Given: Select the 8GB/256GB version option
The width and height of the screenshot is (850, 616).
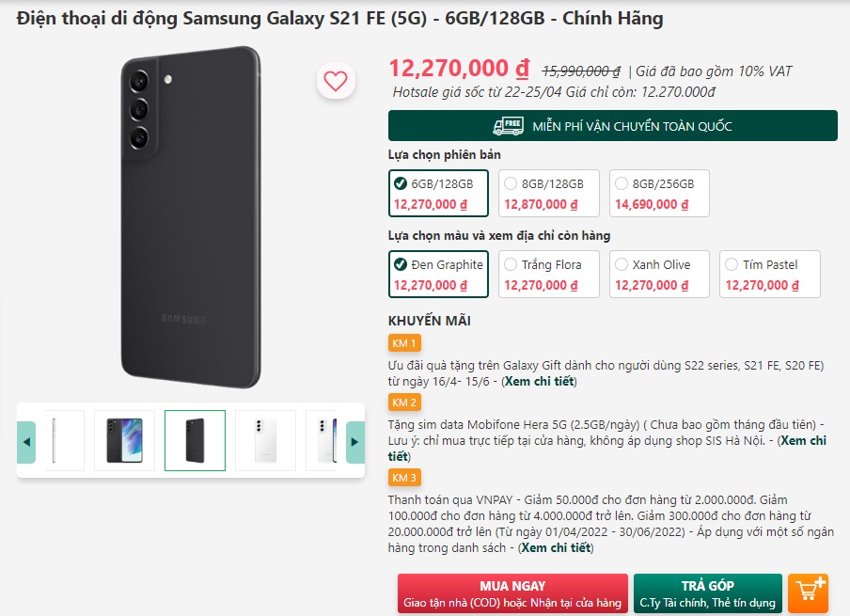Looking at the screenshot, I should pos(659,193).
